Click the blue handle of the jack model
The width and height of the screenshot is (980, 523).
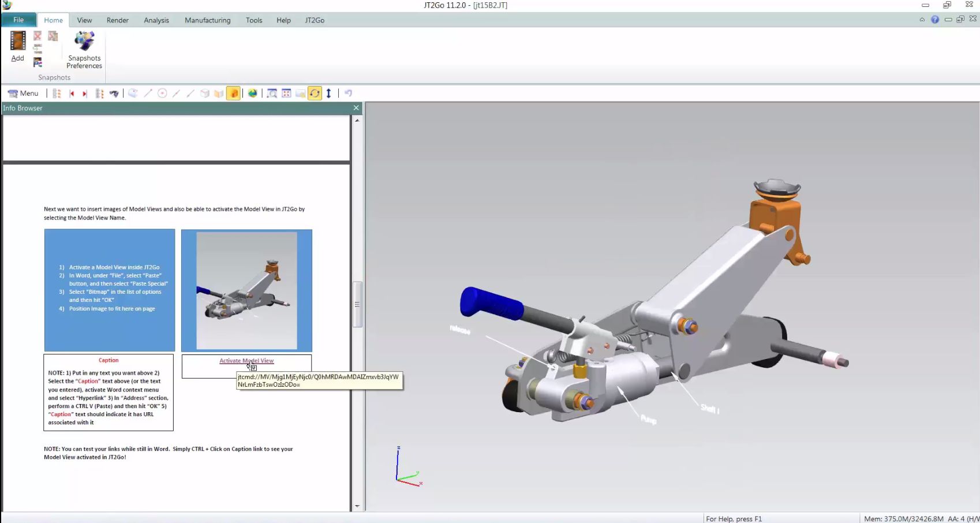click(491, 304)
